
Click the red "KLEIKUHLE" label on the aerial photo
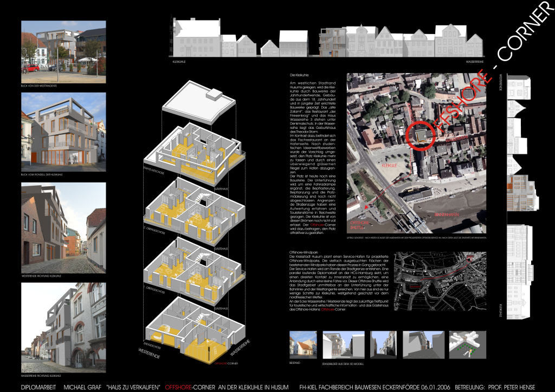point(389,165)
